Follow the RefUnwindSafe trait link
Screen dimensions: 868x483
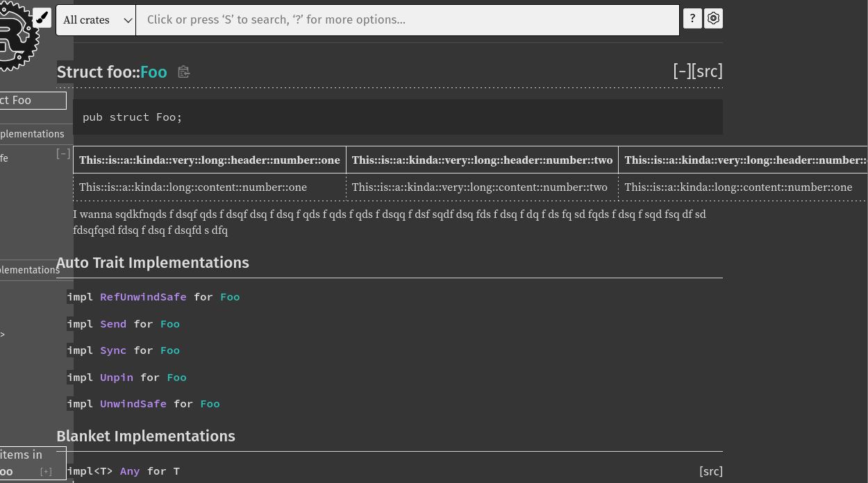(143, 297)
